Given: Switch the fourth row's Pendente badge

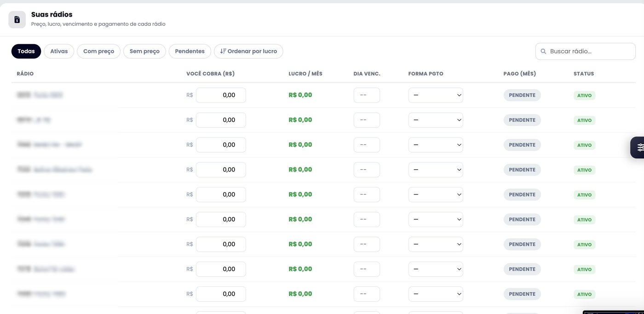Looking at the screenshot, I should click(x=522, y=170).
